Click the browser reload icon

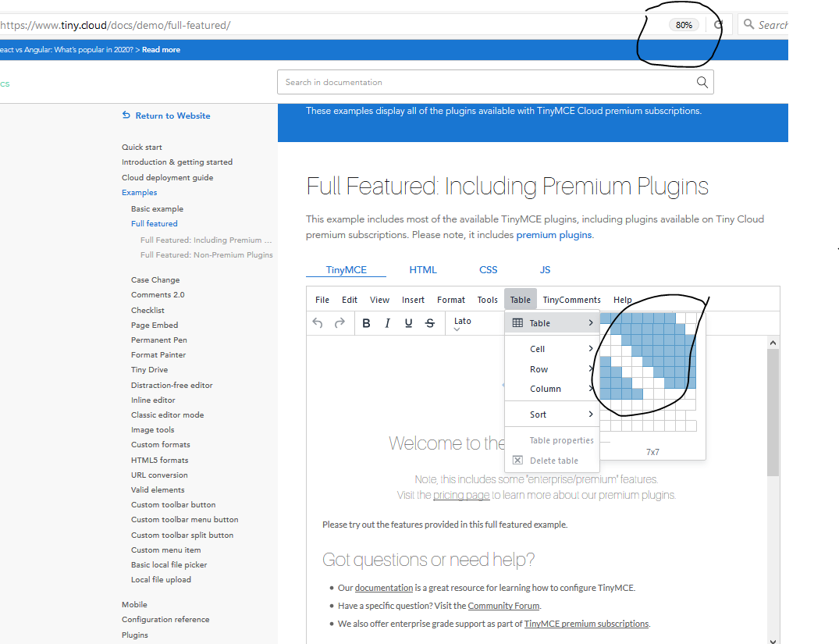pyautogui.click(x=719, y=25)
